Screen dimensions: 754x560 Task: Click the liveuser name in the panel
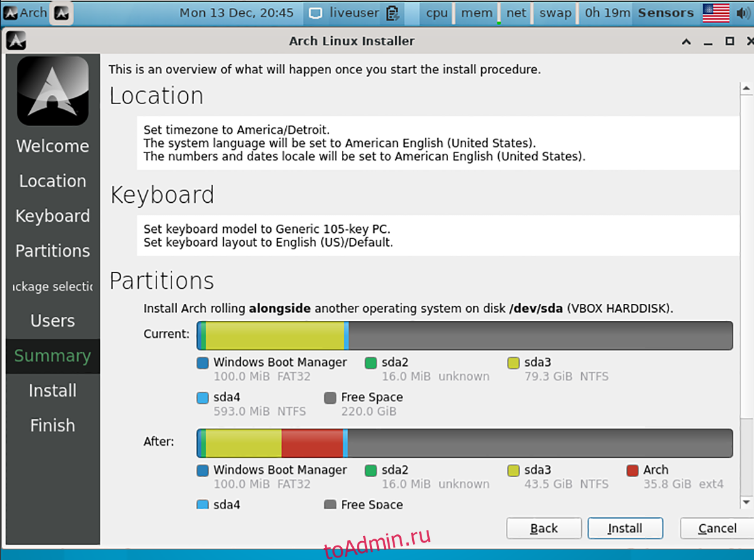point(354,13)
